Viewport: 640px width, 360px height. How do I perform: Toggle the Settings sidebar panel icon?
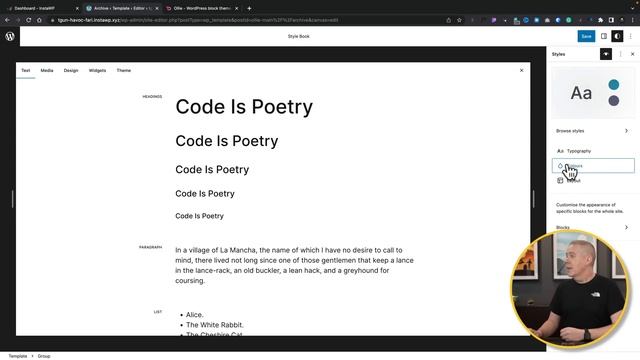[604, 36]
